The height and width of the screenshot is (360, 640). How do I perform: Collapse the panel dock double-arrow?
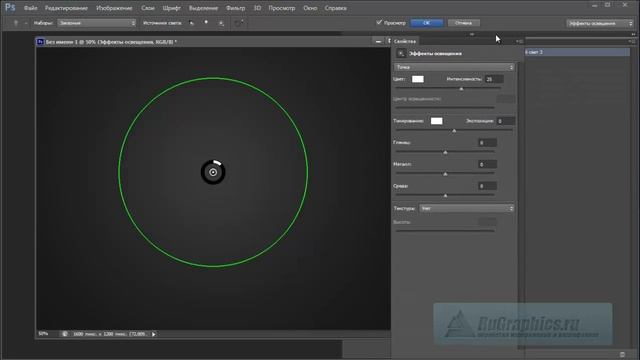(633, 34)
